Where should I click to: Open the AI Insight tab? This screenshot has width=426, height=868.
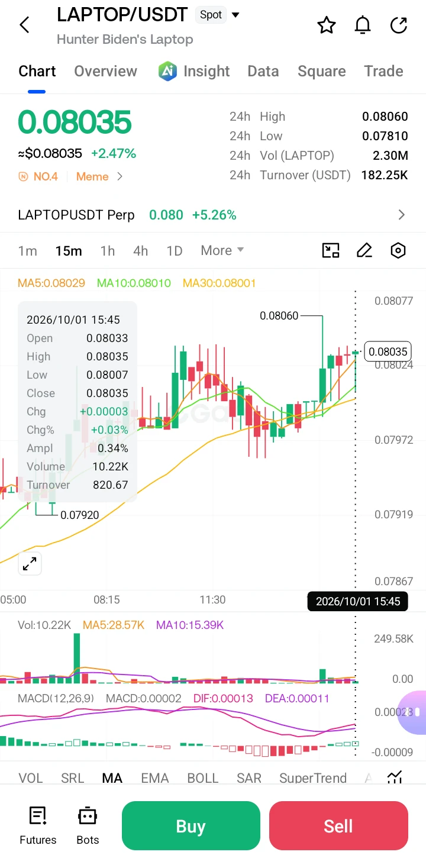[193, 72]
